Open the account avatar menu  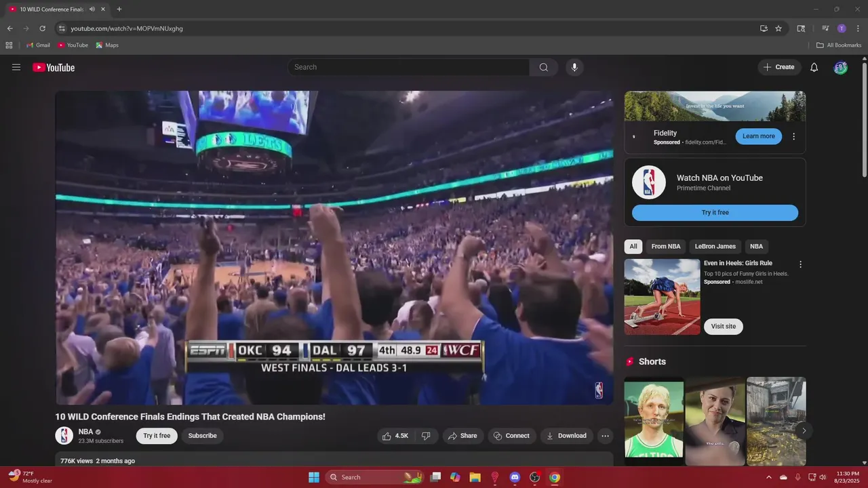click(840, 67)
